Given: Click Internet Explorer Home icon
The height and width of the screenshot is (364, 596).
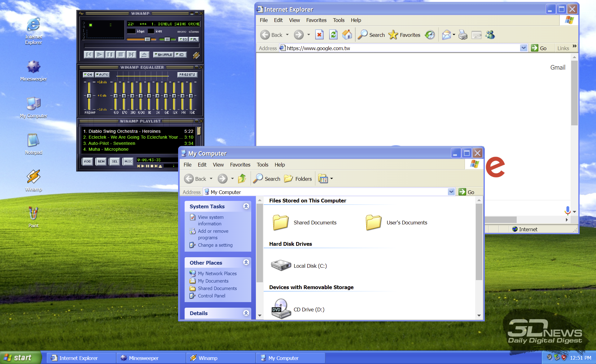Looking at the screenshot, I should (x=347, y=35).
